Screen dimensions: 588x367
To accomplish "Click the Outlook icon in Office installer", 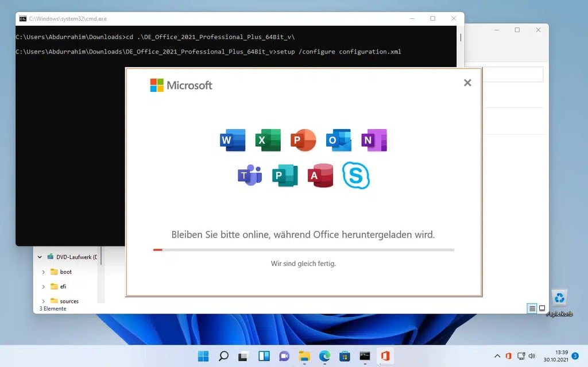I will [339, 140].
